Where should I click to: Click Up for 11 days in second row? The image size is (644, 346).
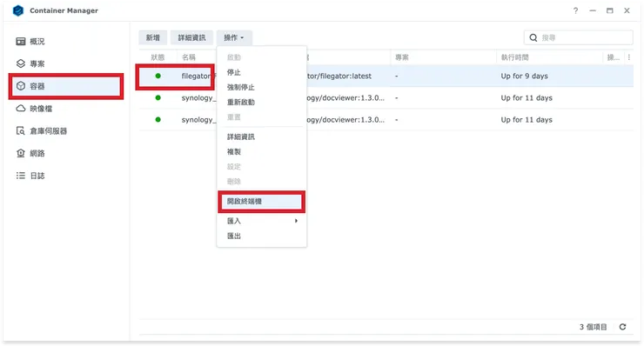pyautogui.click(x=527, y=97)
